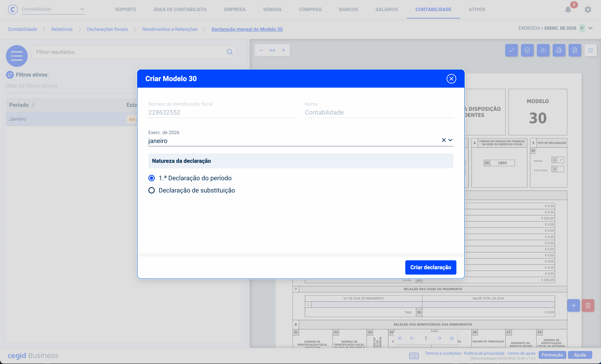Expand the Exercício 2026 chevron
This screenshot has height=364, width=601.
590,28
